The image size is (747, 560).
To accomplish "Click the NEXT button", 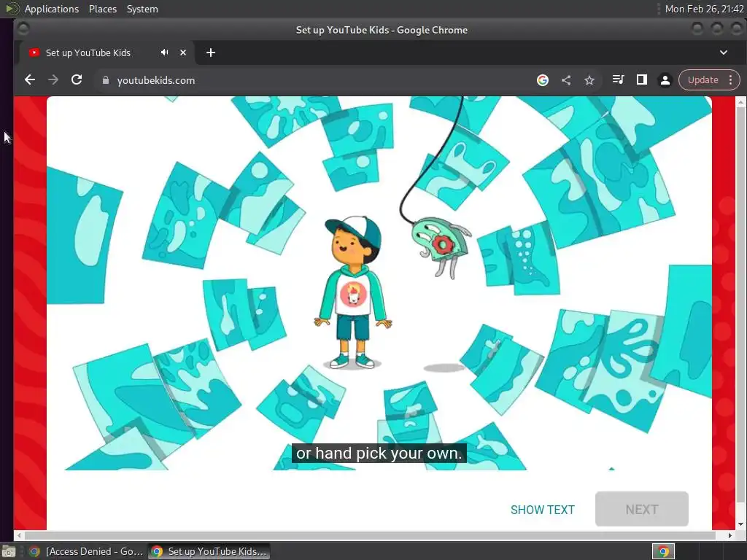I will (x=642, y=509).
